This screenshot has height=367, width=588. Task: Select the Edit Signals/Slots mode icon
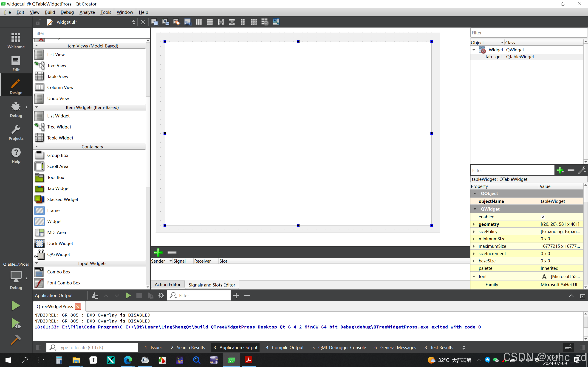[166, 22]
